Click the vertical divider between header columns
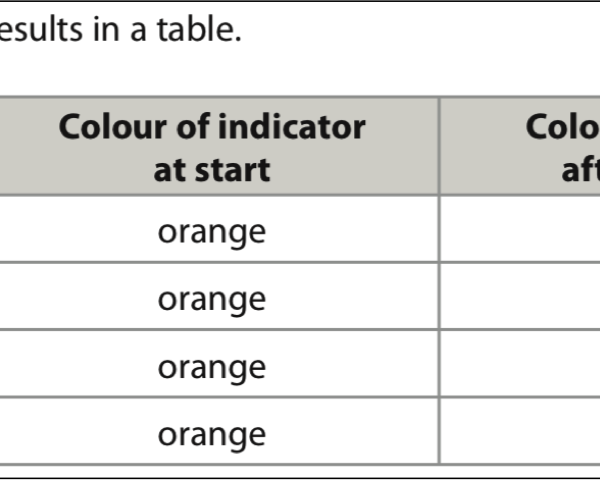 pyautogui.click(x=439, y=147)
